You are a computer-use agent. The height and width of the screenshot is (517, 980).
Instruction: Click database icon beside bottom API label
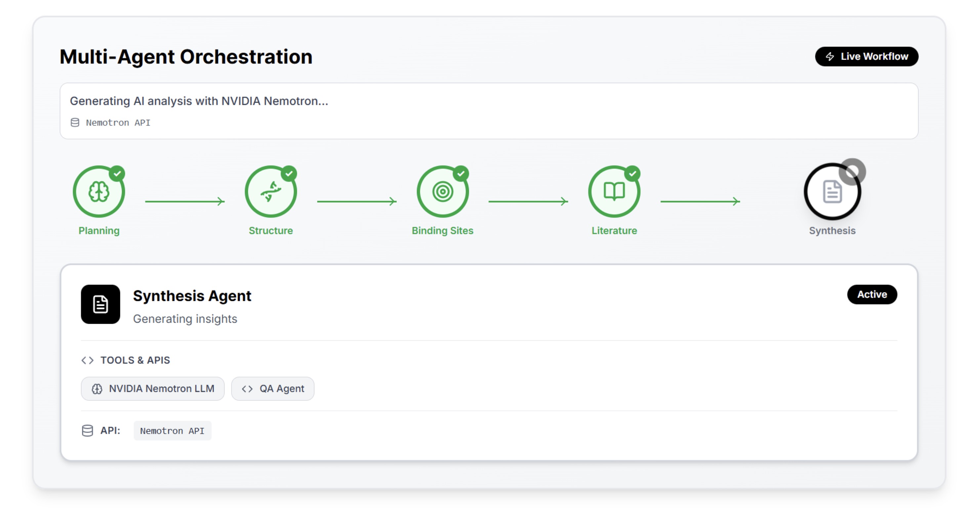click(x=88, y=431)
